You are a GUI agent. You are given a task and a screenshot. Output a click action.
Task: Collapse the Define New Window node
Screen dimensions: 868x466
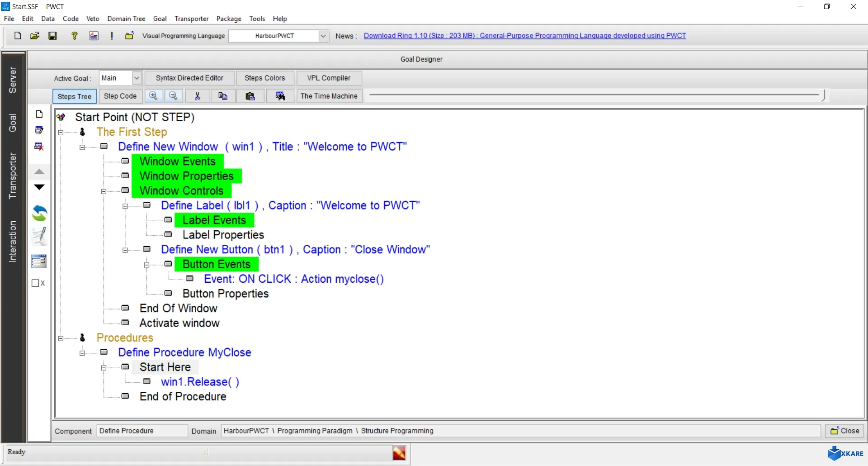(82, 147)
